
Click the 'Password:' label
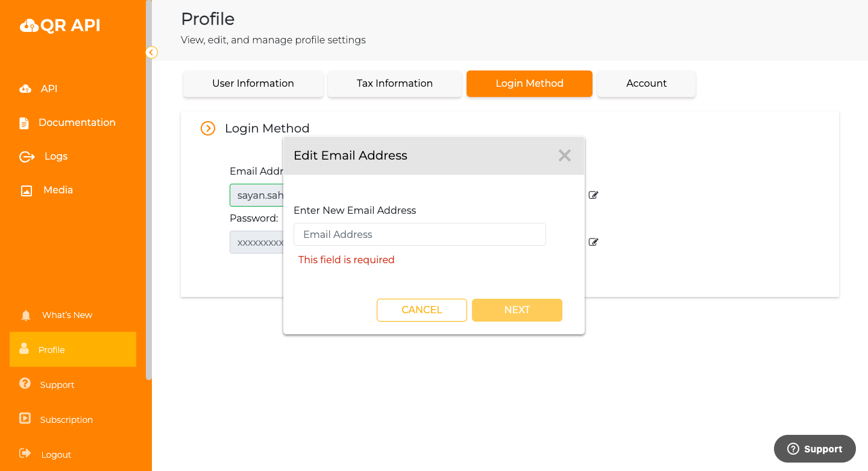(x=254, y=219)
